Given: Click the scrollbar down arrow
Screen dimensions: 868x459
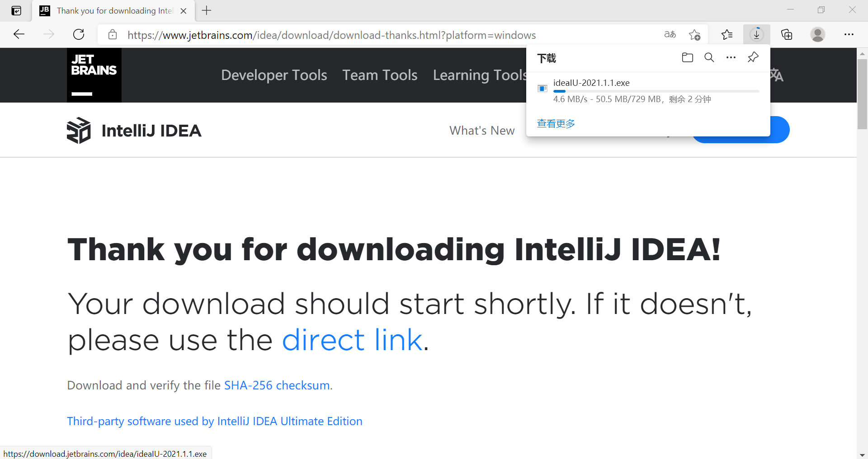Looking at the screenshot, I should click(x=862, y=454).
